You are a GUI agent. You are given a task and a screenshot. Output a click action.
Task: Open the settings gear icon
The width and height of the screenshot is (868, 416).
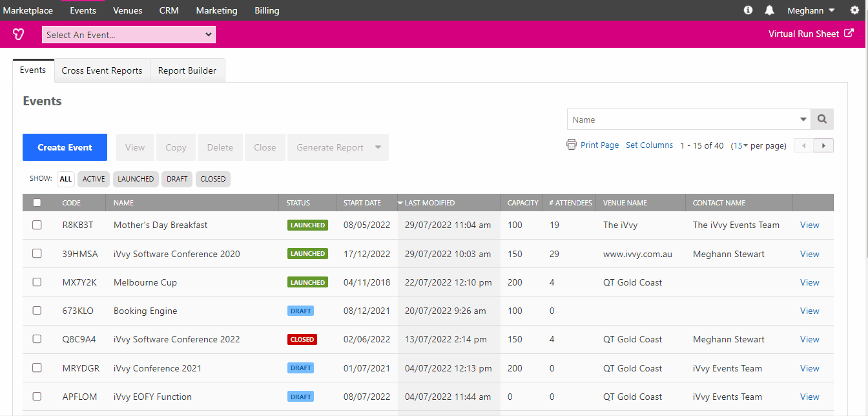click(854, 10)
